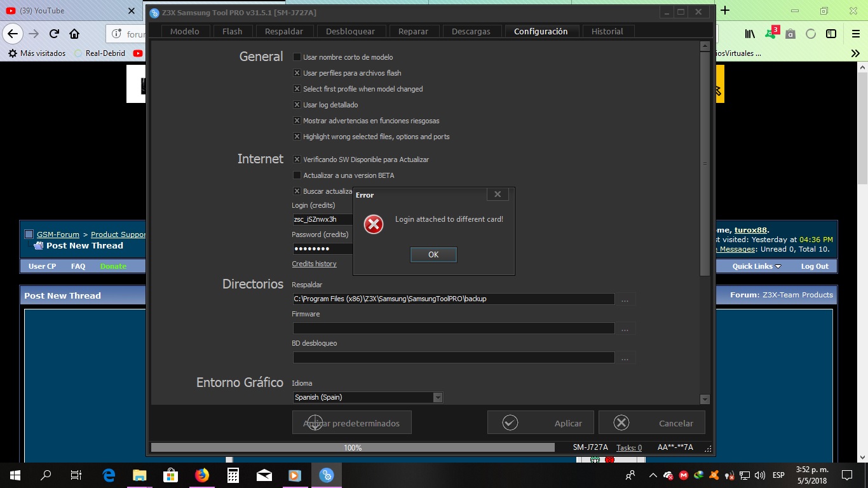Open the Firefox Library icon
This screenshot has width=868, height=488.
click(x=750, y=34)
